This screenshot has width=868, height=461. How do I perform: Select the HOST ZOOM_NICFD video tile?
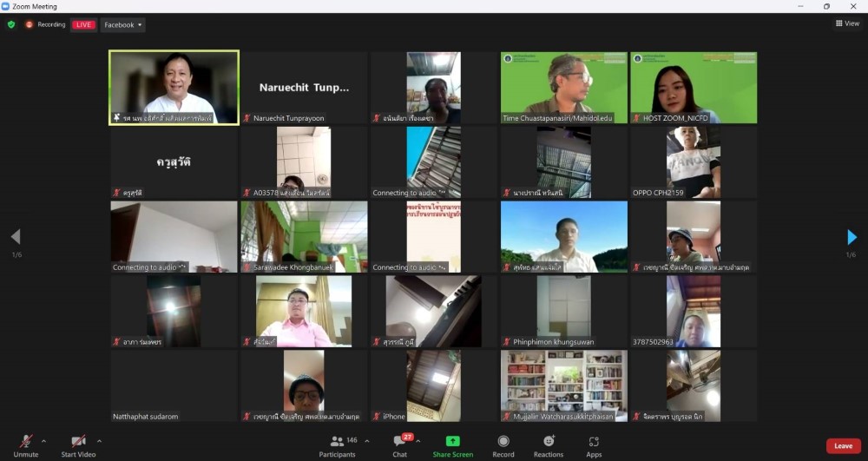(x=694, y=88)
